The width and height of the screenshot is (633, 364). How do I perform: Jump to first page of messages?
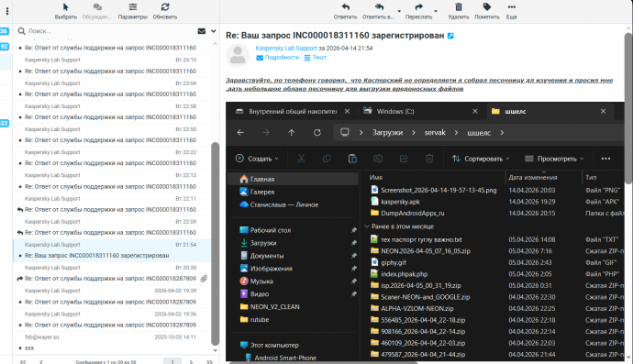(x=23, y=361)
